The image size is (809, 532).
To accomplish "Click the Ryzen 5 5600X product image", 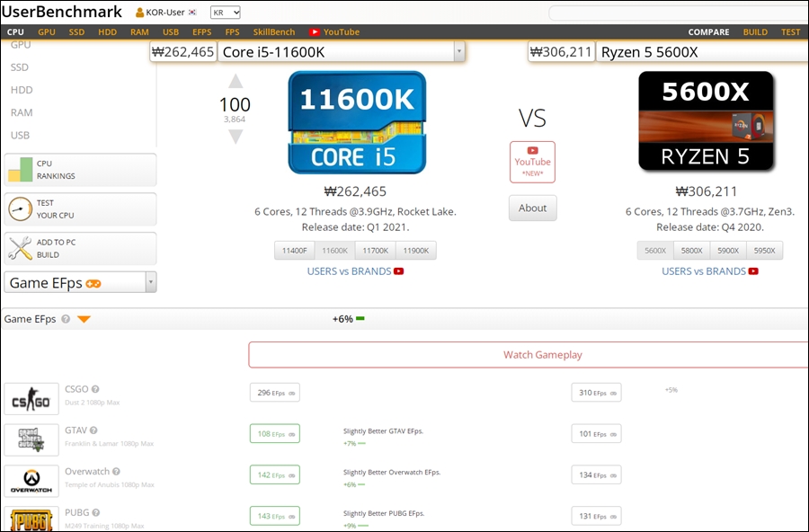I will (x=706, y=121).
